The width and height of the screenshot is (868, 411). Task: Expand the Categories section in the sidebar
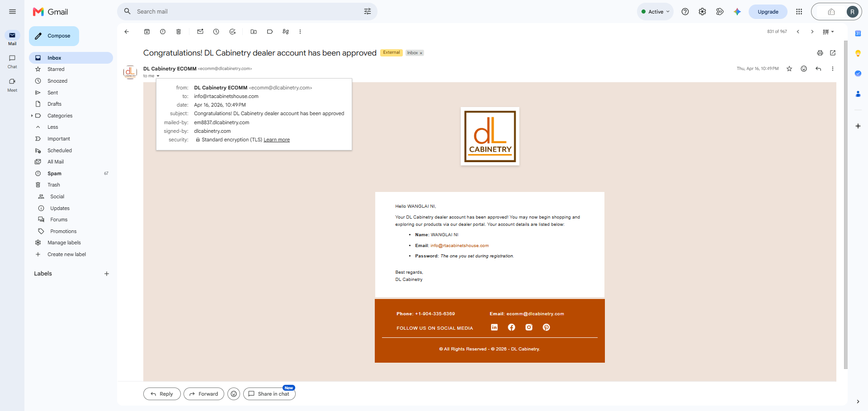(x=32, y=116)
